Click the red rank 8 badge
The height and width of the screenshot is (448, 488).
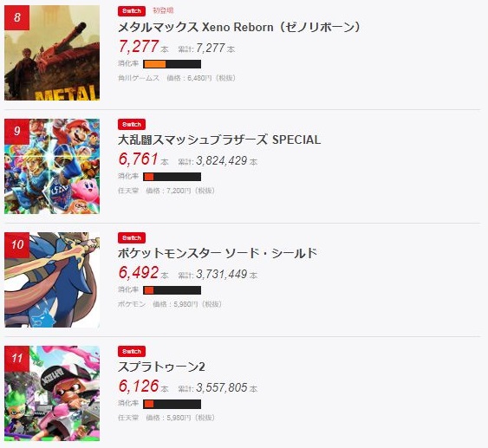coord(16,17)
